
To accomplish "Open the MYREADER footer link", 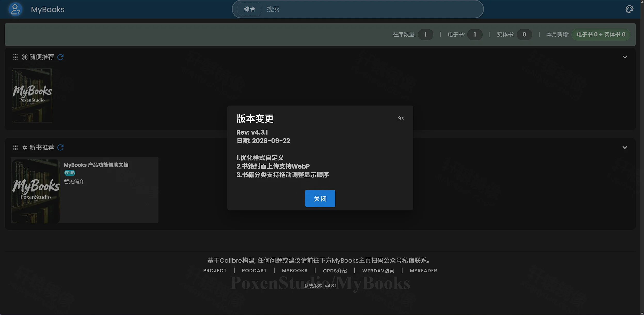I will click(424, 270).
